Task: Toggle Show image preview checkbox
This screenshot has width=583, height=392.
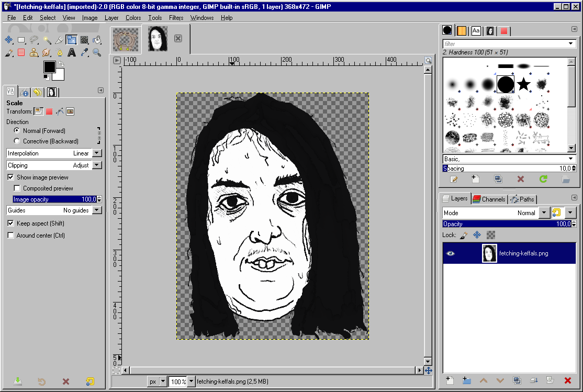Action: point(11,177)
